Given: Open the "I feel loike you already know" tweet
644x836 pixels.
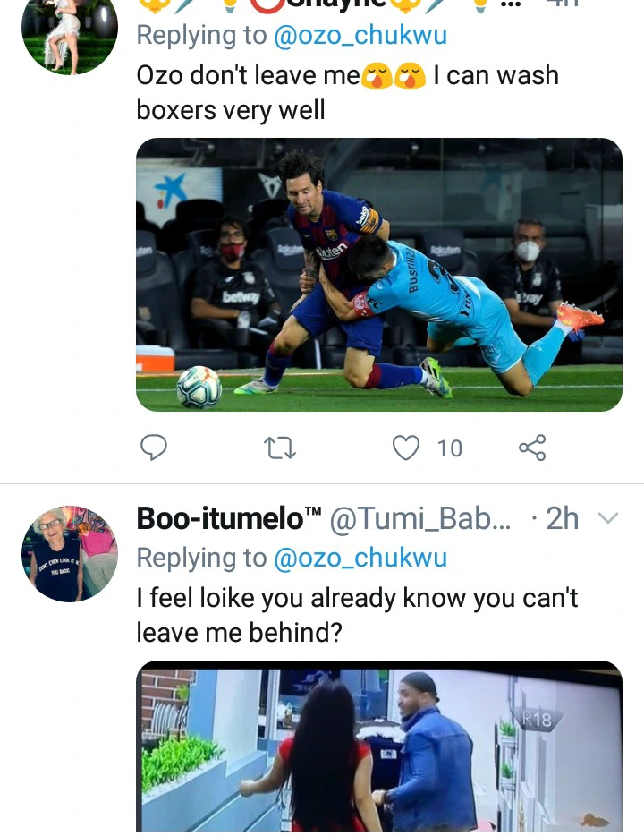Looking at the screenshot, I should coord(357,614).
